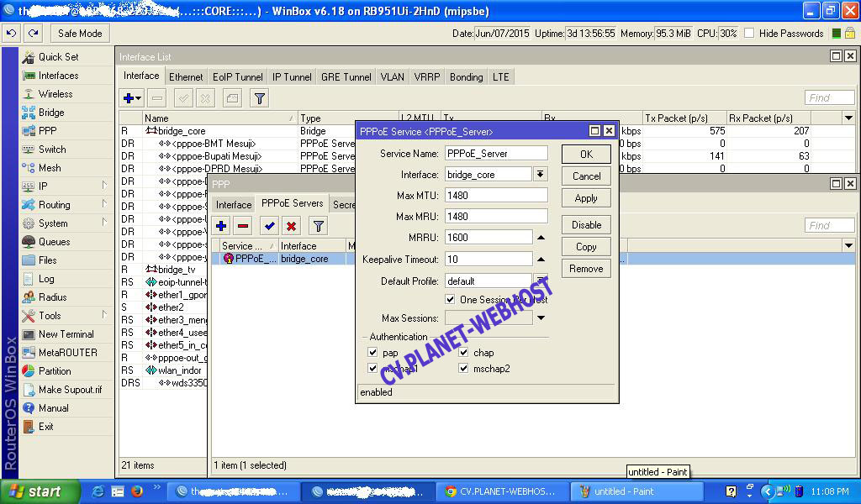This screenshot has height=504, width=861.
Task: Toggle the mschap2 authentication checkbox
Action: point(463,368)
